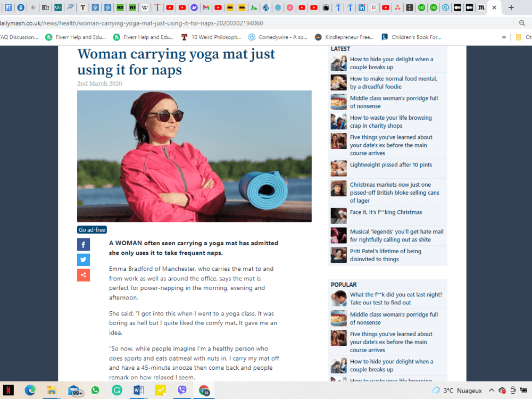Screen dimensions: 532x399
Task: Click thumbnail beside Face it Christmas article
Action: [x=338, y=216]
